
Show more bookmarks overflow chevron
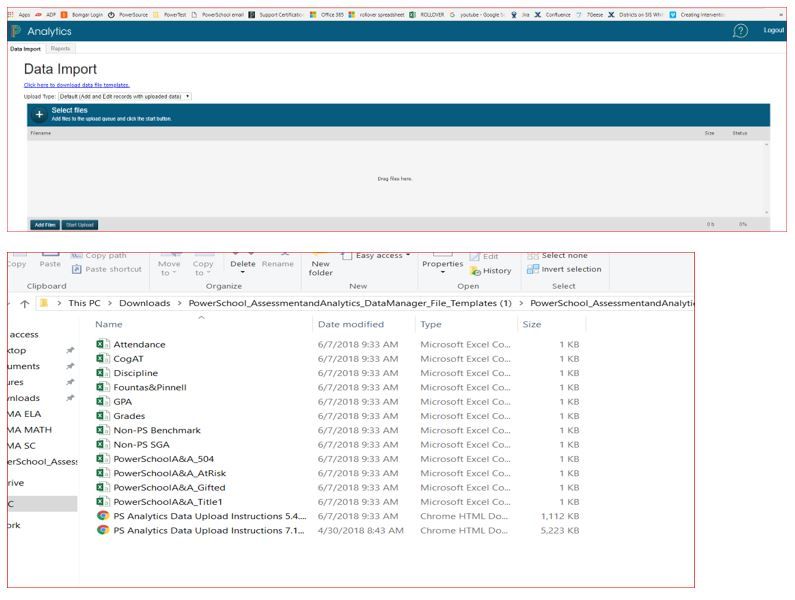coord(780,15)
